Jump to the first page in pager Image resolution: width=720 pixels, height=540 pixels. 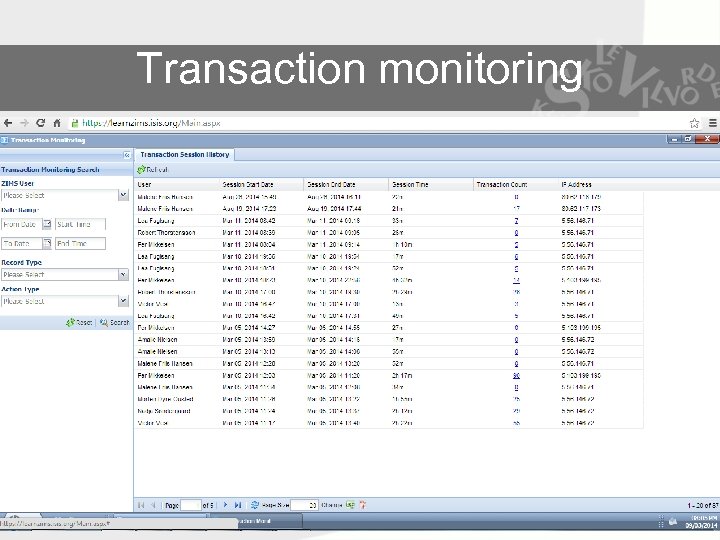141,505
